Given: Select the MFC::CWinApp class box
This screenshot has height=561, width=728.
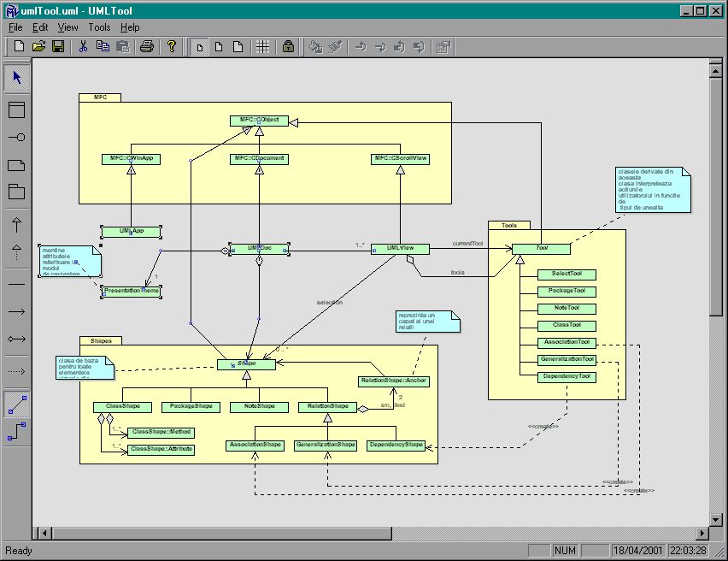Looking at the screenshot, I should coord(131,159).
